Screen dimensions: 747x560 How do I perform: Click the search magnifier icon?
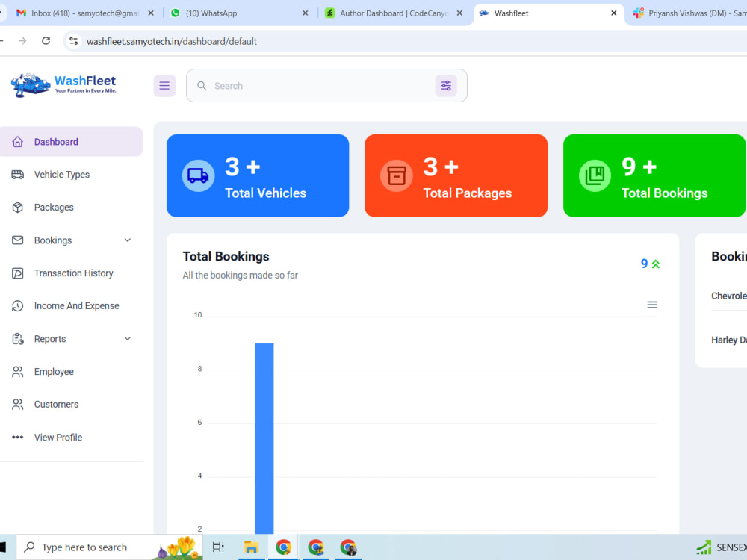point(202,86)
